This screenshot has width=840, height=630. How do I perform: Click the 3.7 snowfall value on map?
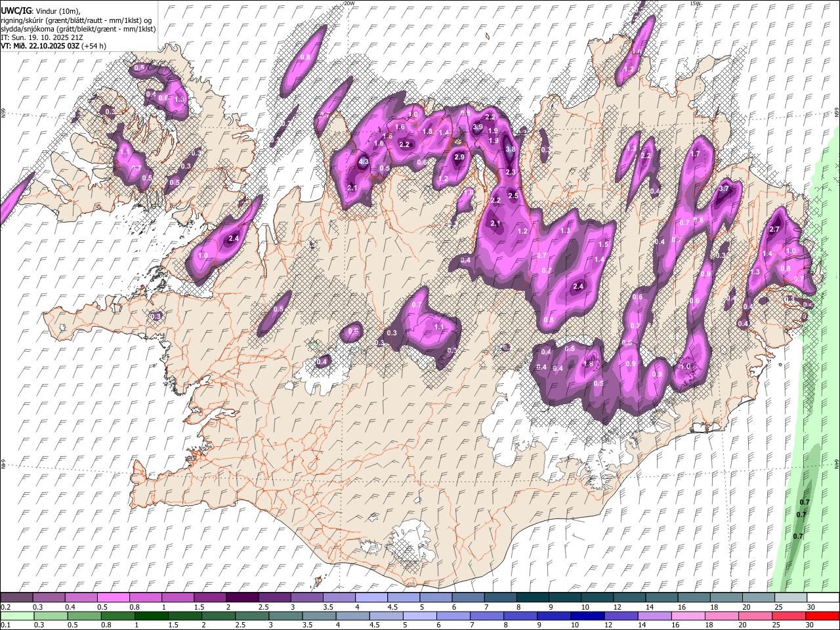tap(724, 188)
